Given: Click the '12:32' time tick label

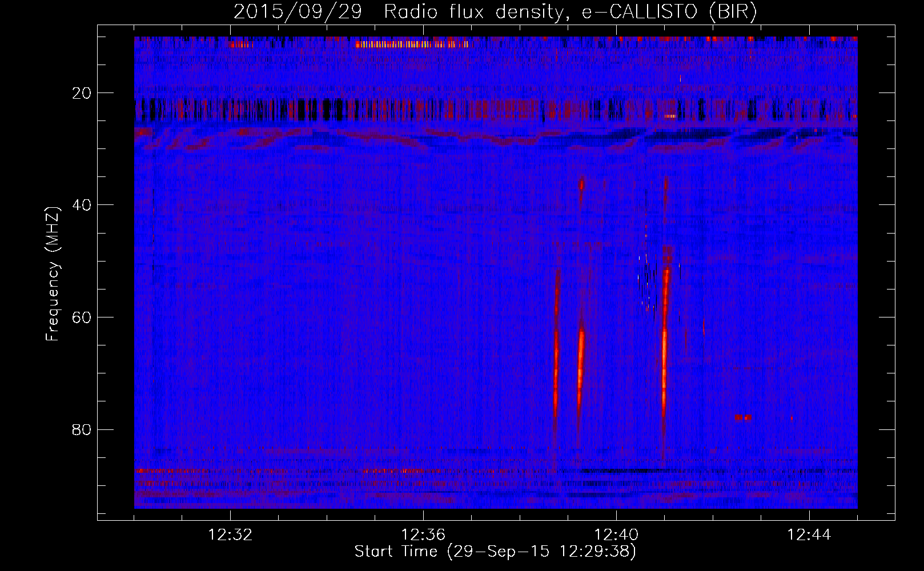Looking at the screenshot, I should 230,535.
